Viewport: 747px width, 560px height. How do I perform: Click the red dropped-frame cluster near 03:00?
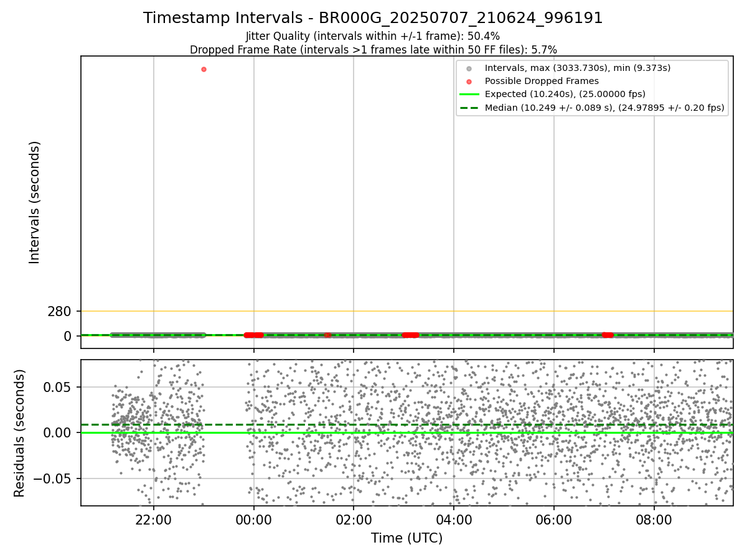(x=410, y=335)
